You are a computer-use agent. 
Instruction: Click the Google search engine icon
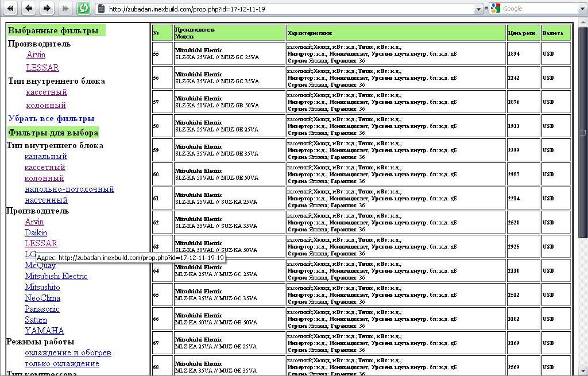click(x=496, y=8)
